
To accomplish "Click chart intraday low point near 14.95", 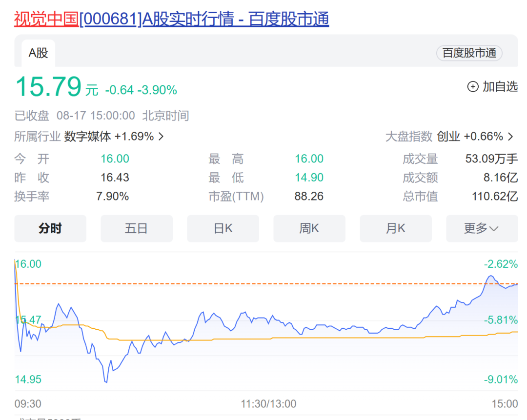I will (106, 381).
